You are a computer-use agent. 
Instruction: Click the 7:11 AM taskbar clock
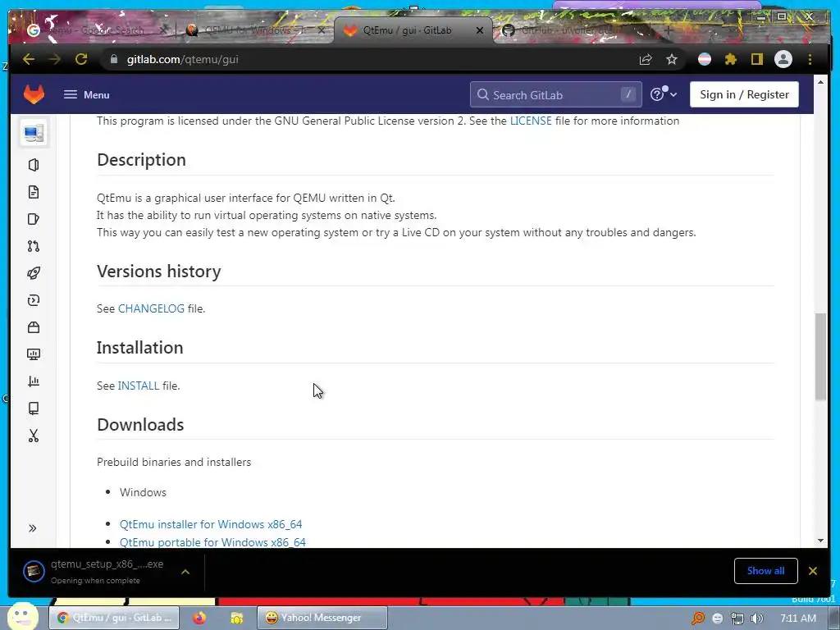click(797, 619)
